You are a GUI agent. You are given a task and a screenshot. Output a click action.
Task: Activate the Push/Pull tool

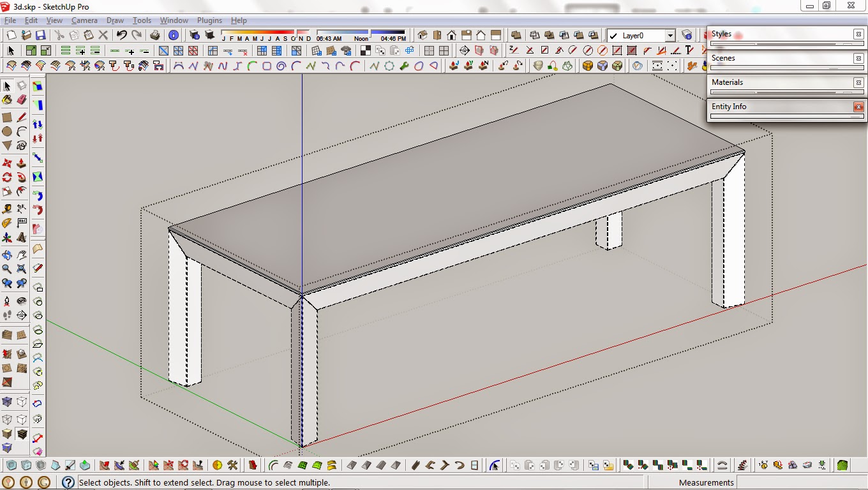[22, 163]
